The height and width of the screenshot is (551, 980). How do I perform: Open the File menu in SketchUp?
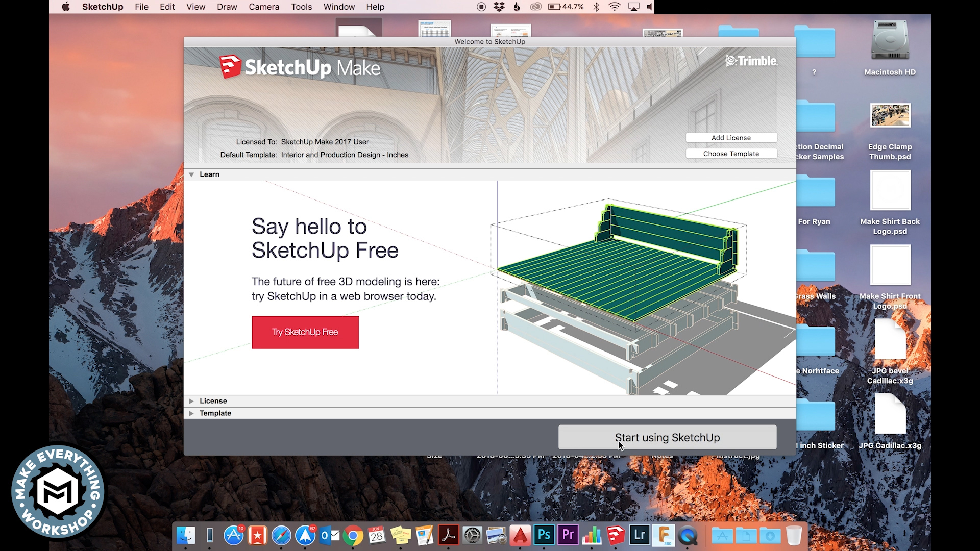click(x=141, y=7)
